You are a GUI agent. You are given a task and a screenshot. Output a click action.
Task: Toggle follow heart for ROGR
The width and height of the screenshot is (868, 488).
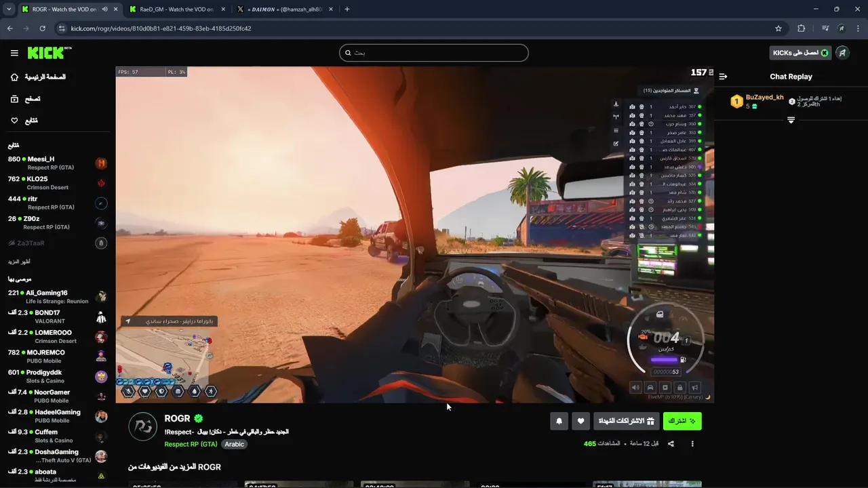click(x=580, y=421)
